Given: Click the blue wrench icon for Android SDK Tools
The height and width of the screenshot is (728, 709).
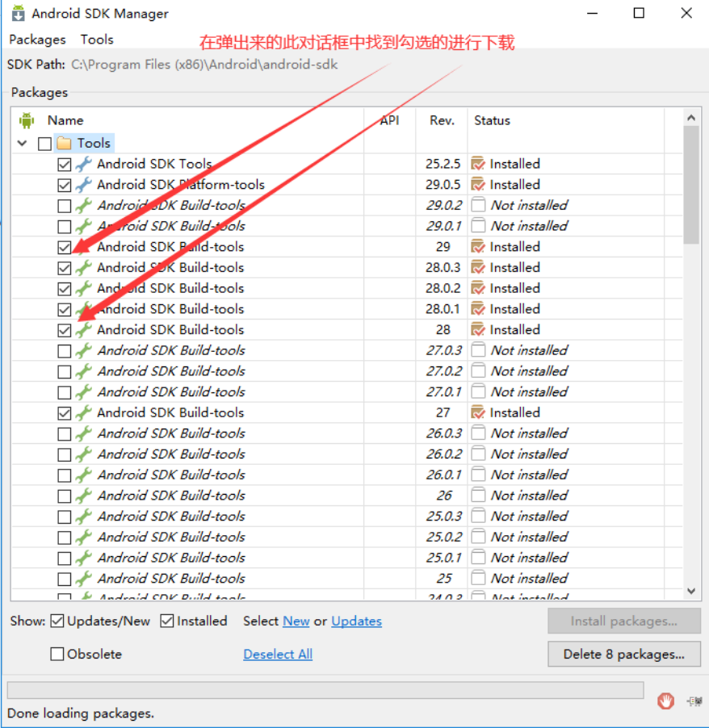Looking at the screenshot, I should point(84,164).
